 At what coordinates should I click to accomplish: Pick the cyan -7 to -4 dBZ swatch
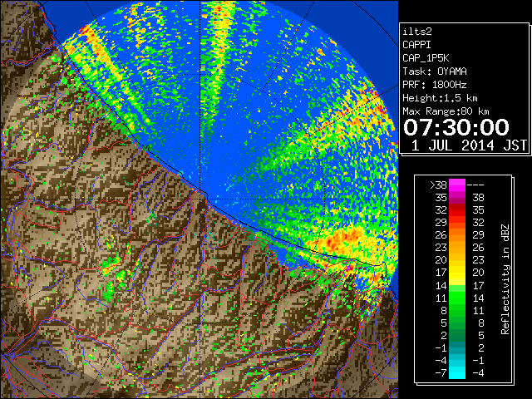(457, 373)
